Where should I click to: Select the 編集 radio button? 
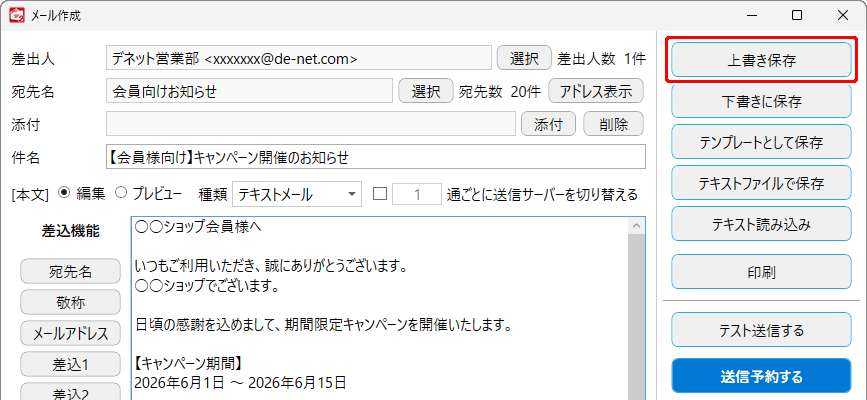click(64, 193)
